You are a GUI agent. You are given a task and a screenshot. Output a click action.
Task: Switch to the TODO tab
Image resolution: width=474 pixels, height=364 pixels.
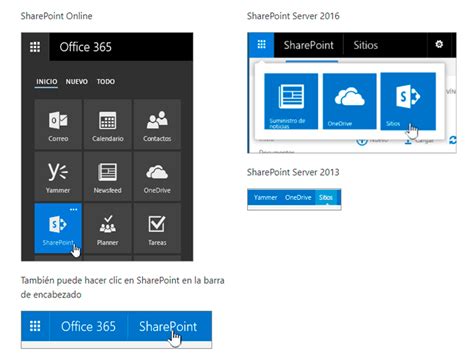[106, 82]
